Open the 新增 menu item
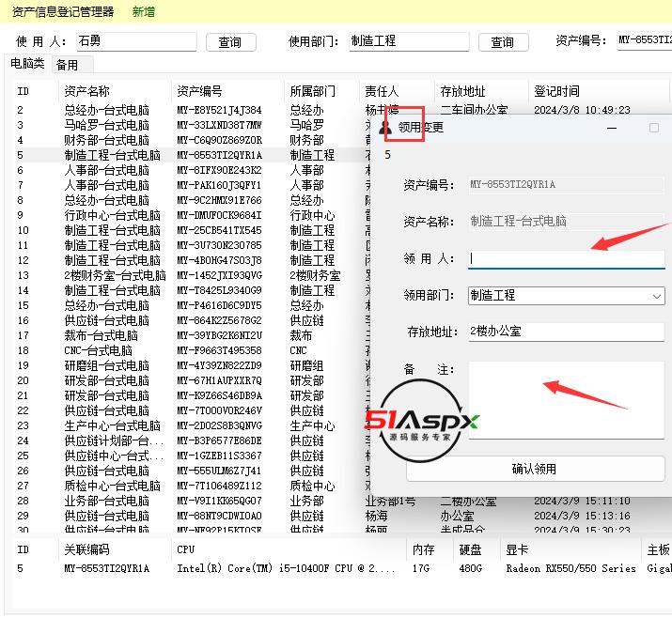The width and height of the screenshot is (672, 618). (x=144, y=11)
